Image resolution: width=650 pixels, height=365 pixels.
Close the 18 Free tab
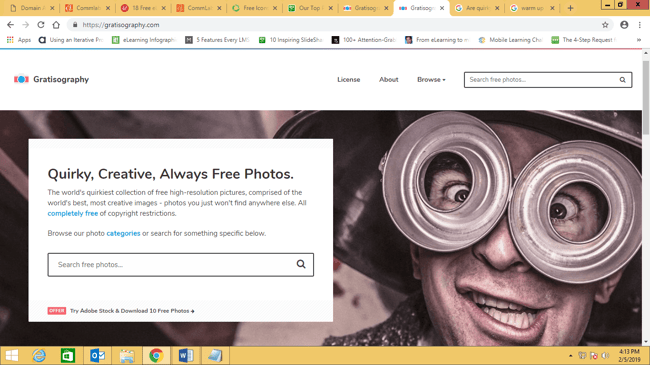pos(163,8)
